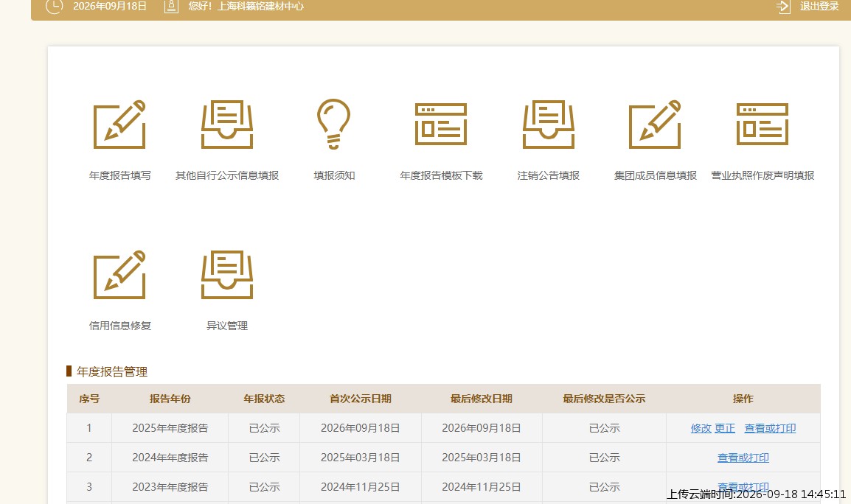This screenshot has width=851, height=504.
Task: Click the 填报须知 lightbulb icon
Action: coord(334,125)
